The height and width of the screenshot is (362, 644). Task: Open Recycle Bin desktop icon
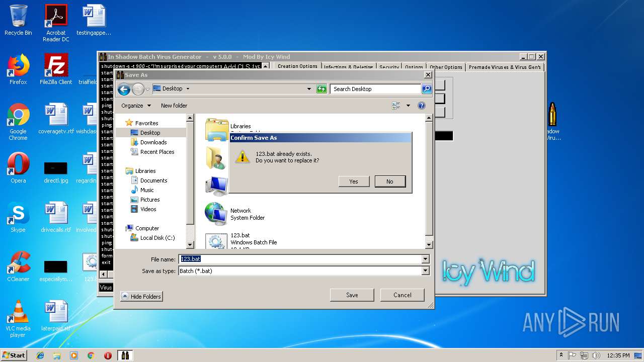point(18,21)
